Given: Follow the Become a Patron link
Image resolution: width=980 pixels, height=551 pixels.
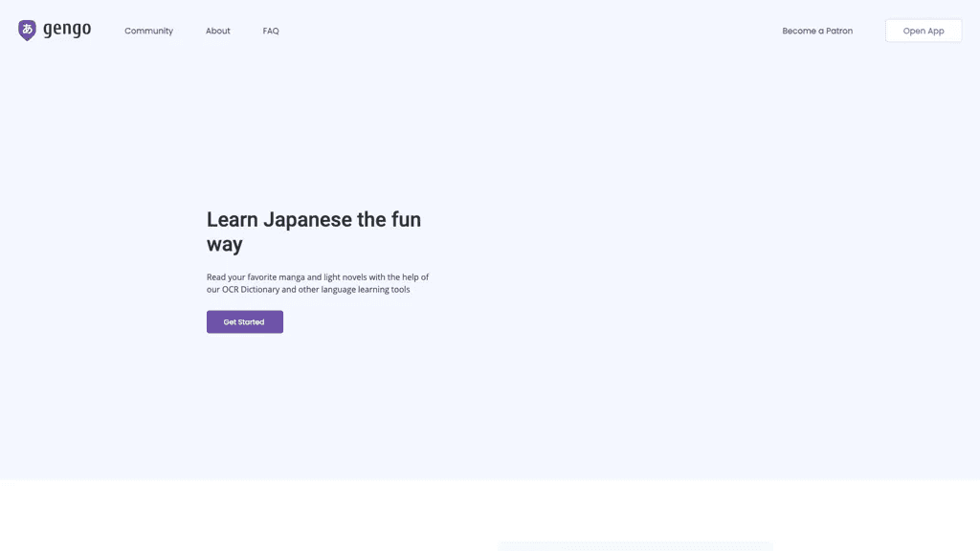Looking at the screenshot, I should (x=817, y=31).
